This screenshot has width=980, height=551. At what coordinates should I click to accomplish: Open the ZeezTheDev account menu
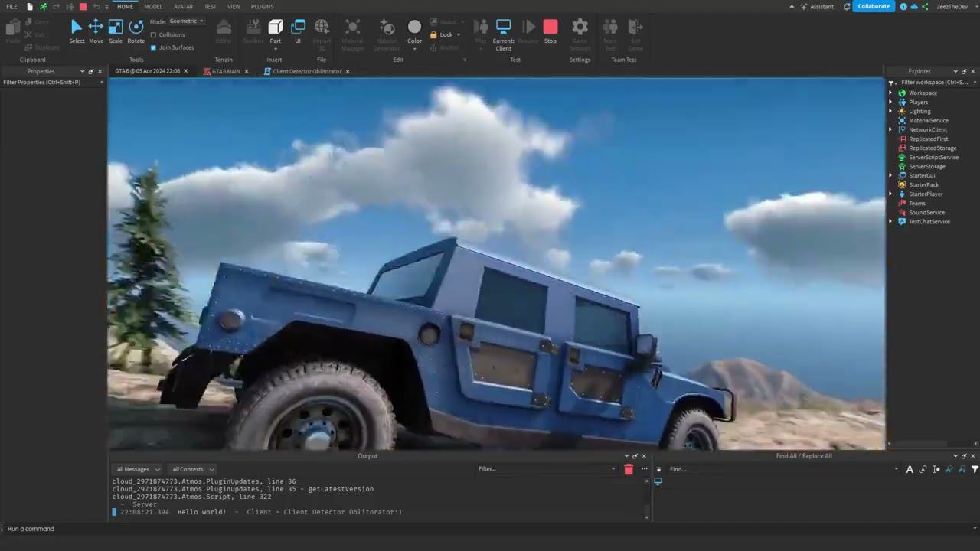pyautogui.click(x=952, y=6)
